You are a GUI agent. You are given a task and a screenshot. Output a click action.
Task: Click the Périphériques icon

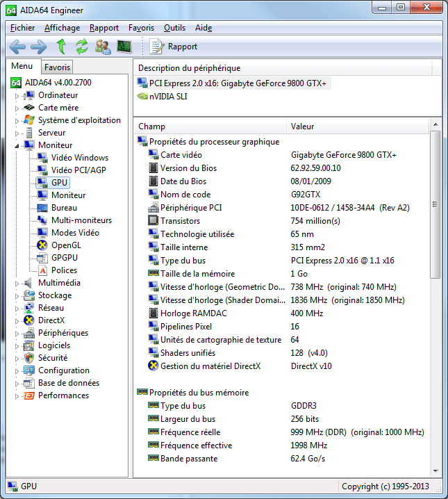pos(29,333)
